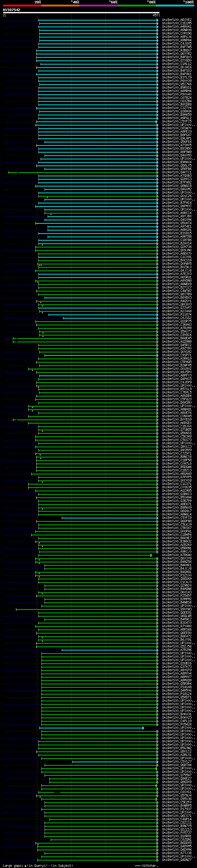Click the purple ~60% identity color segment

pyautogui.click(x=99, y=6)
